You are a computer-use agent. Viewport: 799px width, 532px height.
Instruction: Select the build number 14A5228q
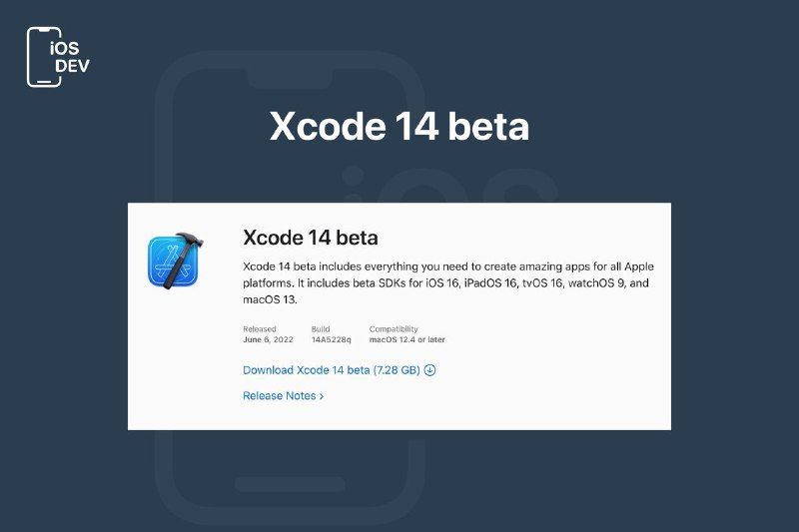point(332,339)
